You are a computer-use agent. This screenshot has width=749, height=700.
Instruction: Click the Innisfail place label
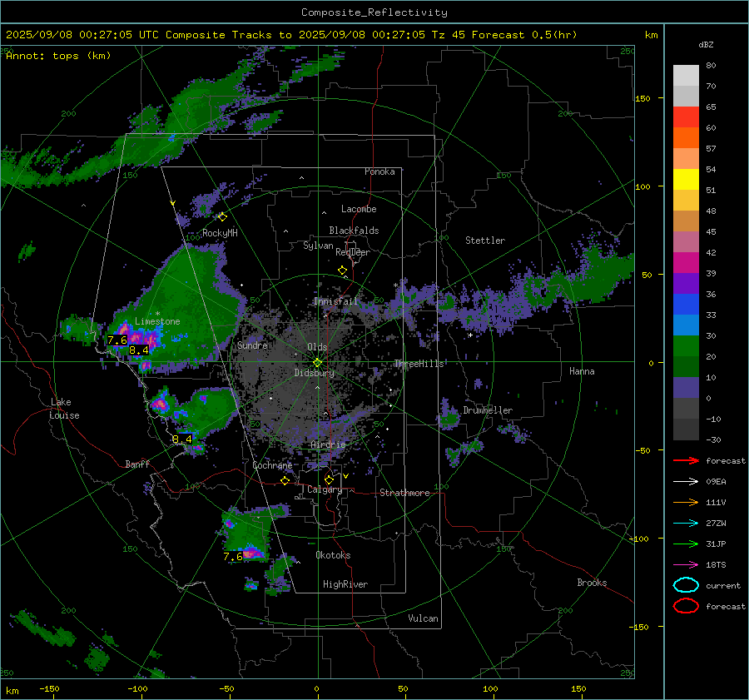[335, 301]
